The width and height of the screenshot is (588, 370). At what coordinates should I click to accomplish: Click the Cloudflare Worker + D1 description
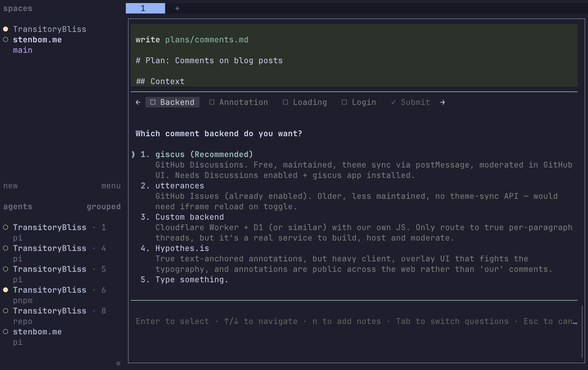click(x=364, y=233)
